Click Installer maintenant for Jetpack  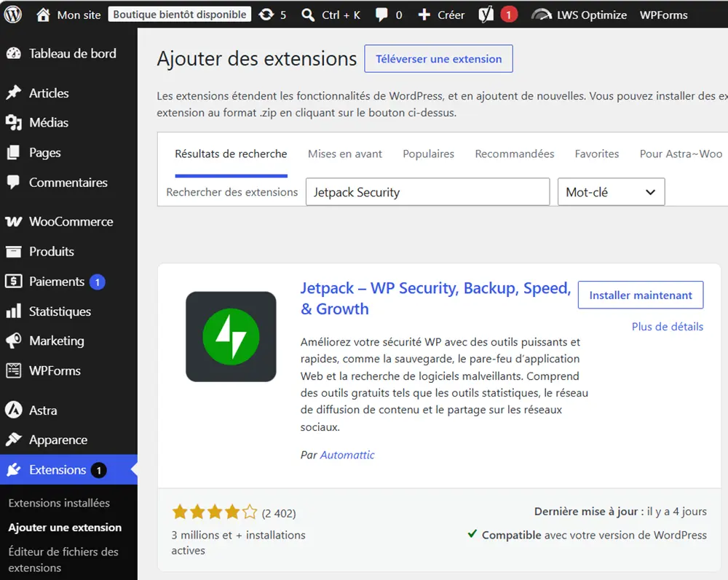(x=641, y=295)
